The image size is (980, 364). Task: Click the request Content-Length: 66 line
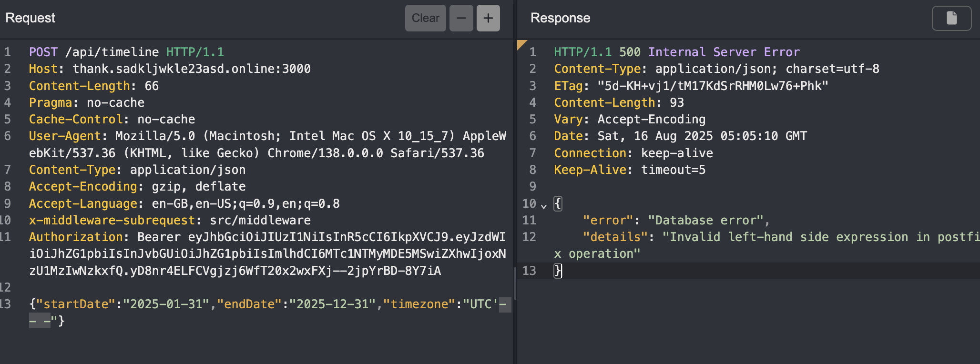[x=94, y=86]
